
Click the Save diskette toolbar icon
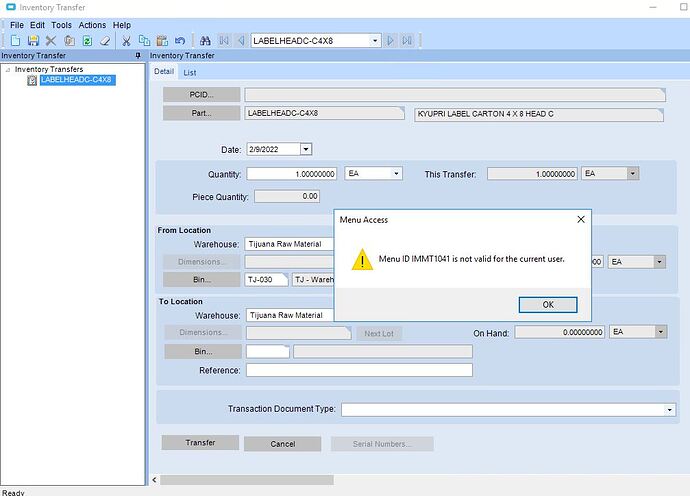(33, 41)
